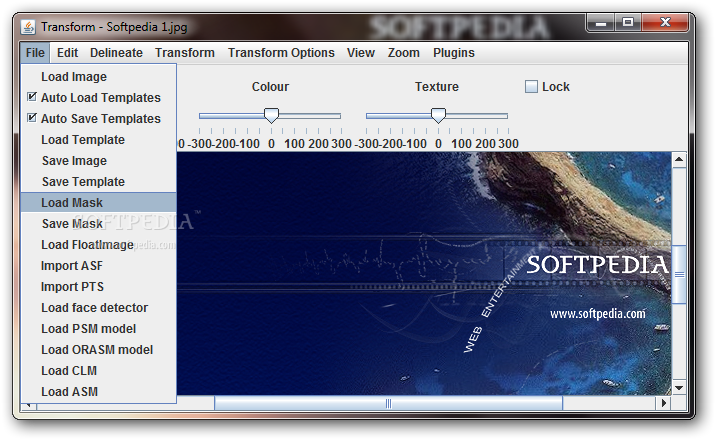Screen dimensions: 716x440
Task: Select Import ASF menu entry
Action: tap(99, 266)
